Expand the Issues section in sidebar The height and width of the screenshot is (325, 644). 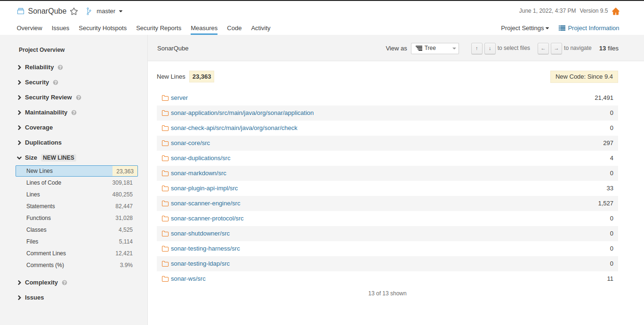point(31,298)
